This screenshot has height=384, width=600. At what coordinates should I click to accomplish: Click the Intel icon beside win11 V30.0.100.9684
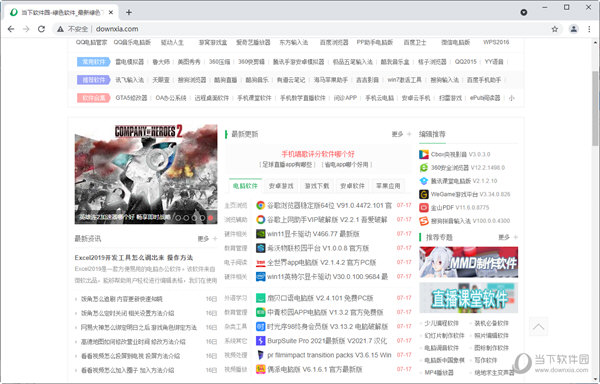(261, 277)
